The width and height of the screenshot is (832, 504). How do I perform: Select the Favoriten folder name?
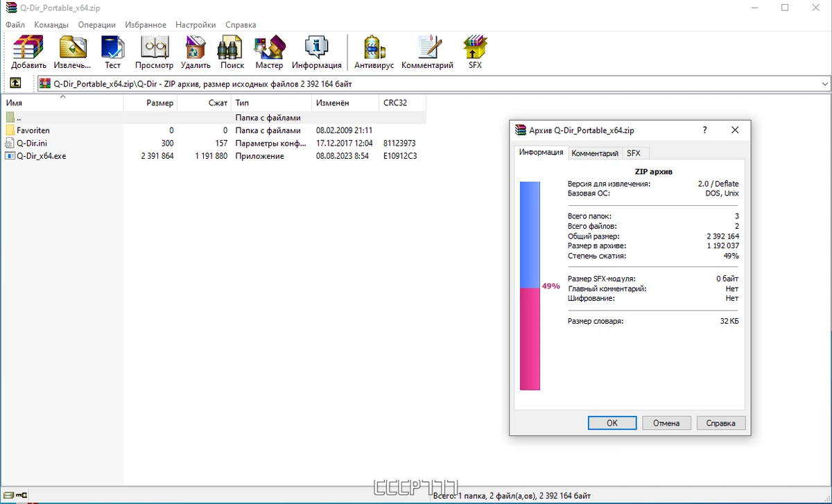33,130
